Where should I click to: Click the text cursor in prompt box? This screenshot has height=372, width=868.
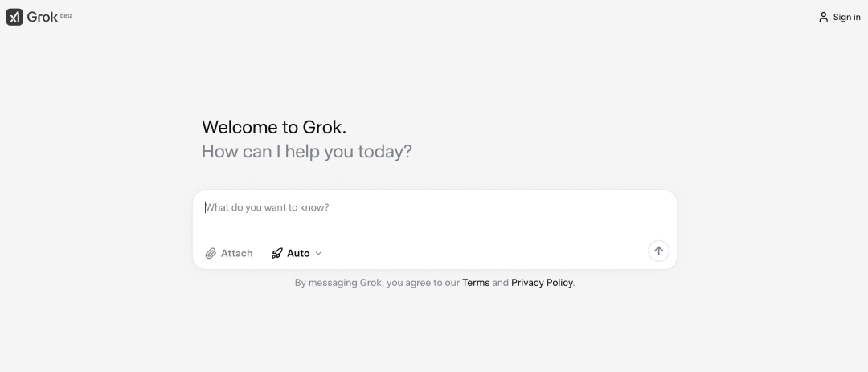tap(206, 207)
